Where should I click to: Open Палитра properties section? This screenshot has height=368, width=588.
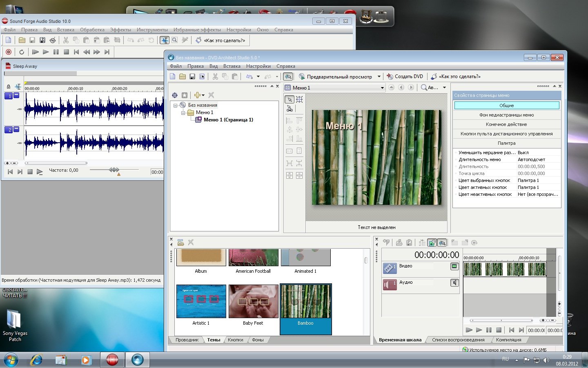[x=507, y=143]
